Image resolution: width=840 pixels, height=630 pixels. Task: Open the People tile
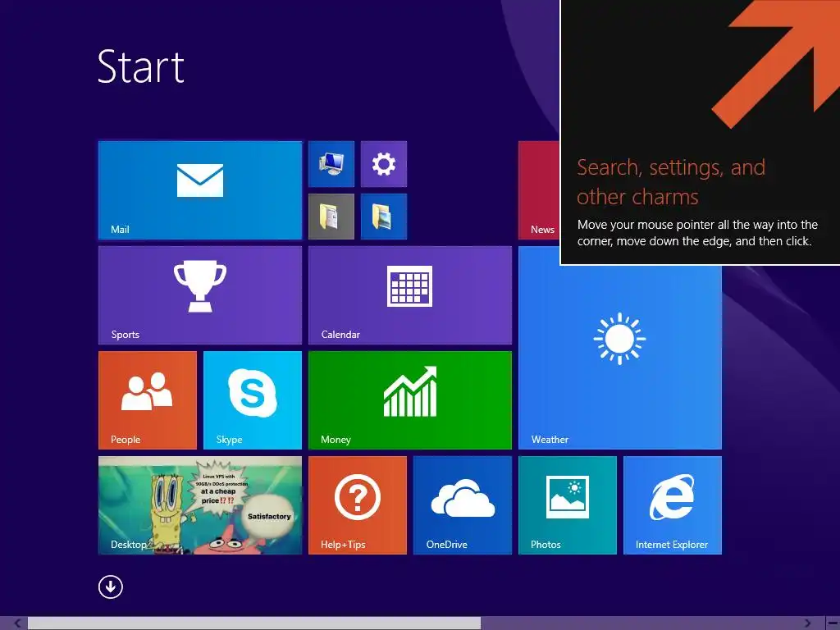coord(148,400)
